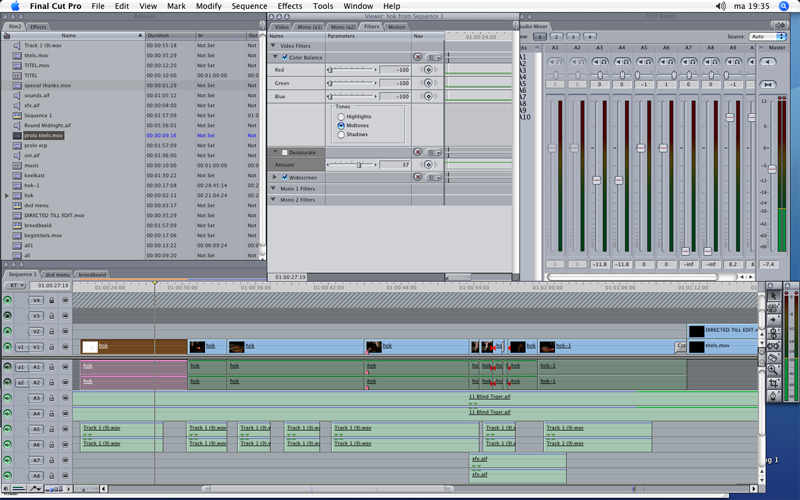The height and width of the screenshot is (500, 800).
Task: Solo mixer channel A4 with headphones button
Action: [626, 62]
